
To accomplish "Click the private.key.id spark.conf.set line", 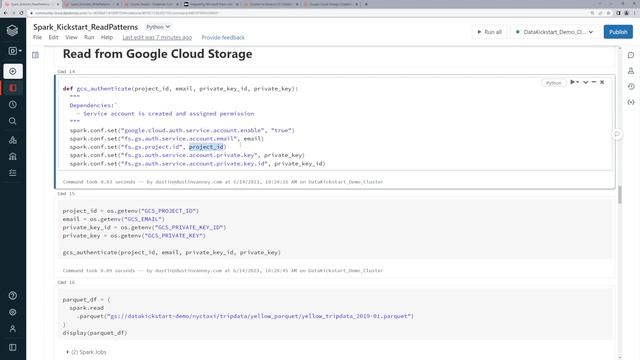I will tap(198, 163).
